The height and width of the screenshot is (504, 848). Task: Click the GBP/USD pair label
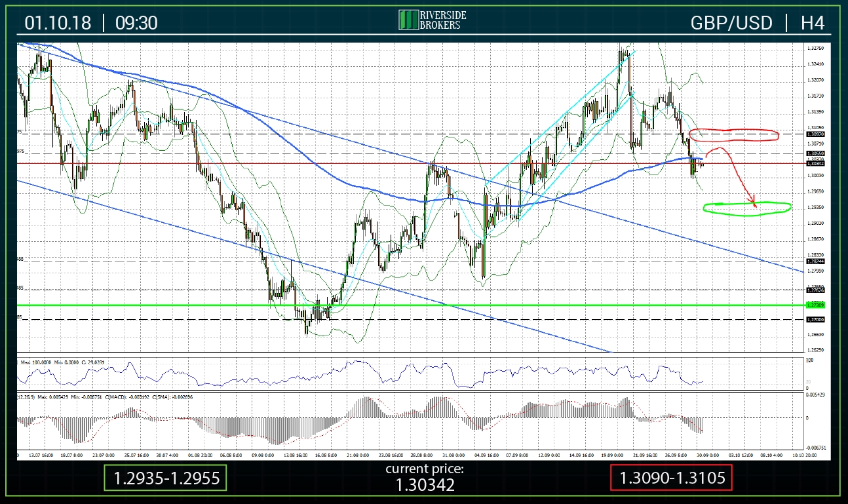click(x=731, y=23)
